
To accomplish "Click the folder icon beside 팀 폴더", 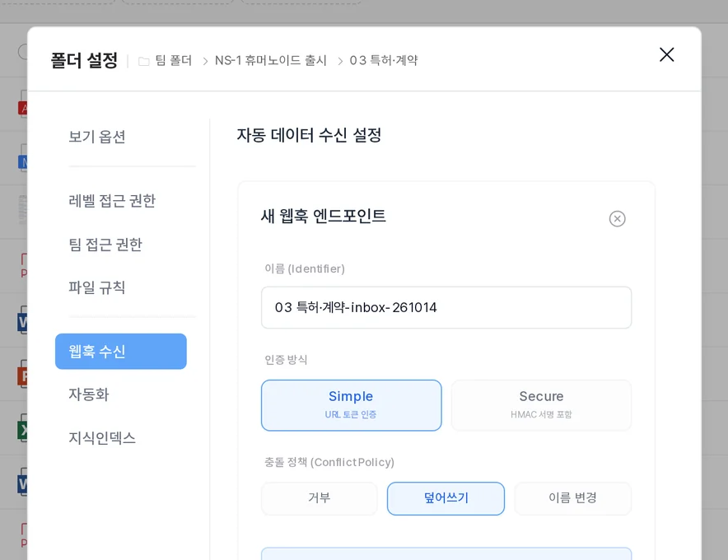I will tap(144, 61).
